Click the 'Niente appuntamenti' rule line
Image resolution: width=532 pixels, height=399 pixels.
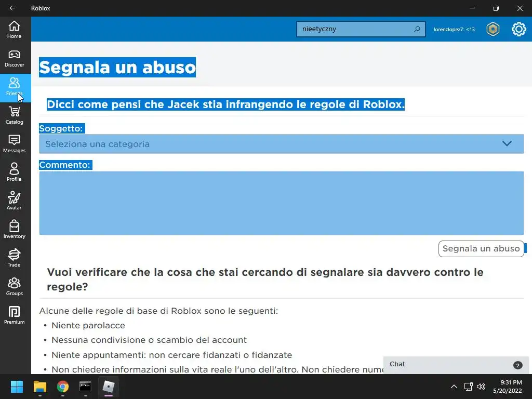pyautogui.click(x=171, y=355)
